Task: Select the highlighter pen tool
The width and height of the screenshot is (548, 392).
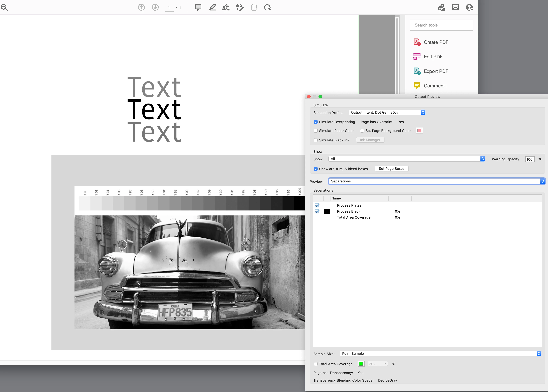Action: [x=212, y=7]
